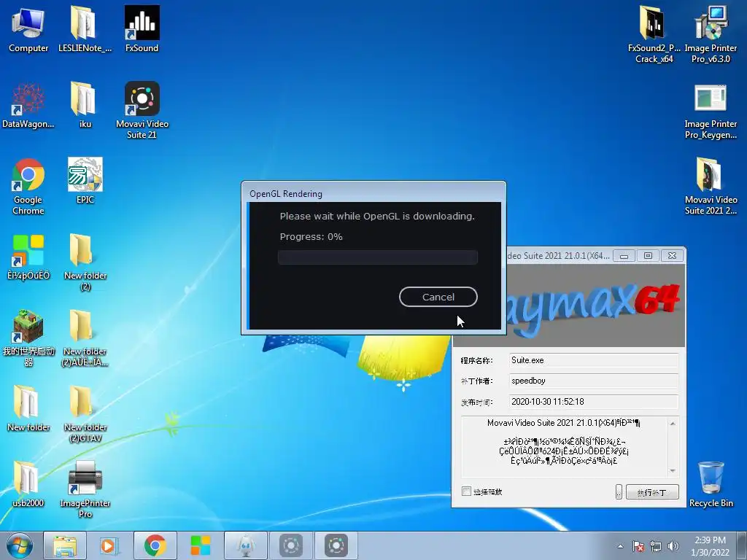Click the OpenGL download progress bar
Viewport: 747px width, 560px height.
point(378,257)
